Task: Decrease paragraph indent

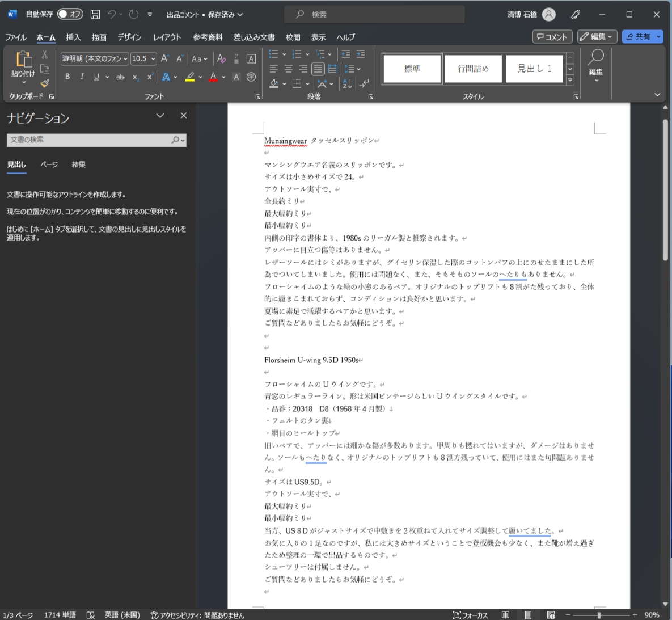Action: coord(346,54)
